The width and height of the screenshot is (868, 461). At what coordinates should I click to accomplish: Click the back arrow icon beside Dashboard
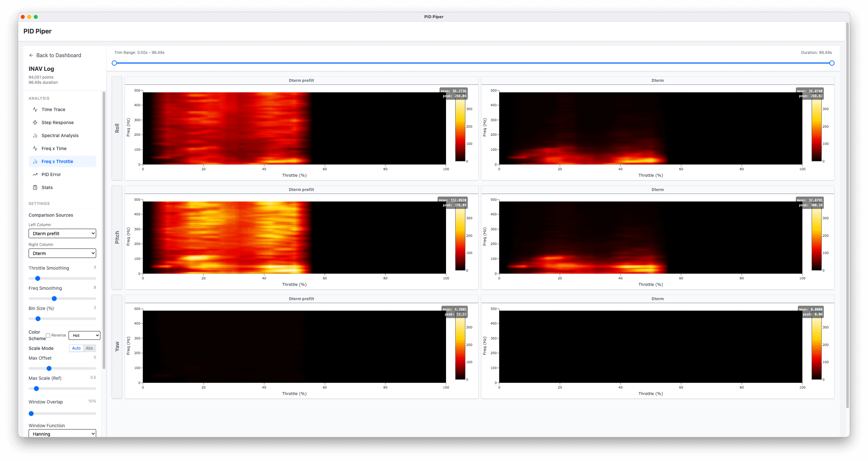pyautogui.click(x=31, y=55)
